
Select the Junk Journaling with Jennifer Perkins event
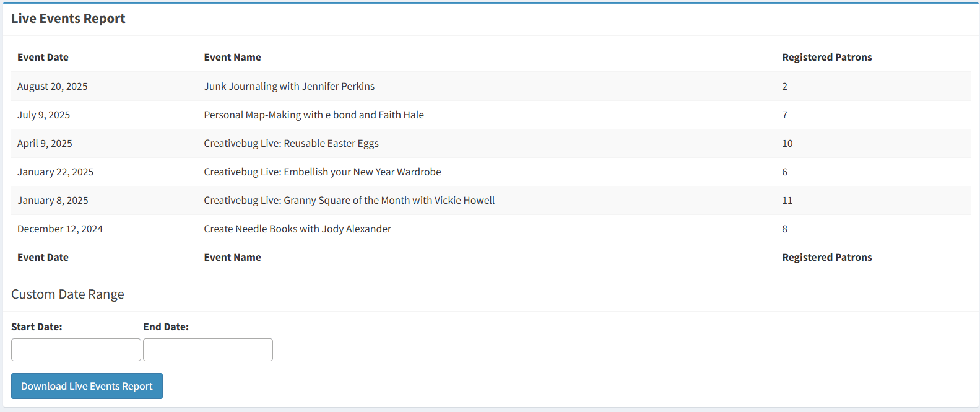(x=289, y=86)
